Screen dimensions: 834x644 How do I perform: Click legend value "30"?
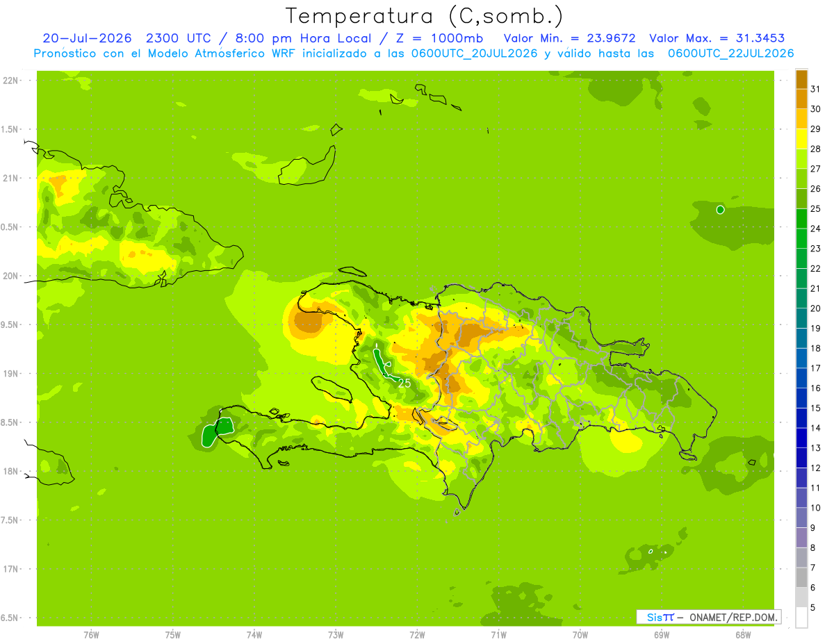815,109
